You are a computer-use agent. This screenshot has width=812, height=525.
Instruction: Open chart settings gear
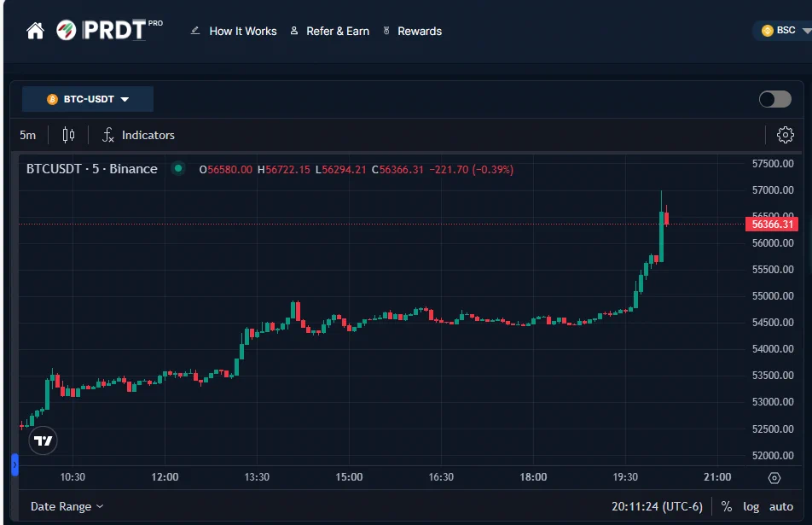[x=785, y=135]
